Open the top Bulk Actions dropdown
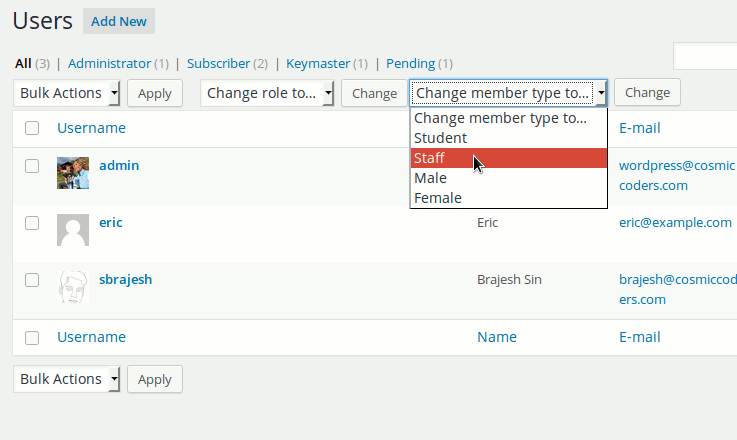This screenshot has height=440, width=737. click(67, 93)
